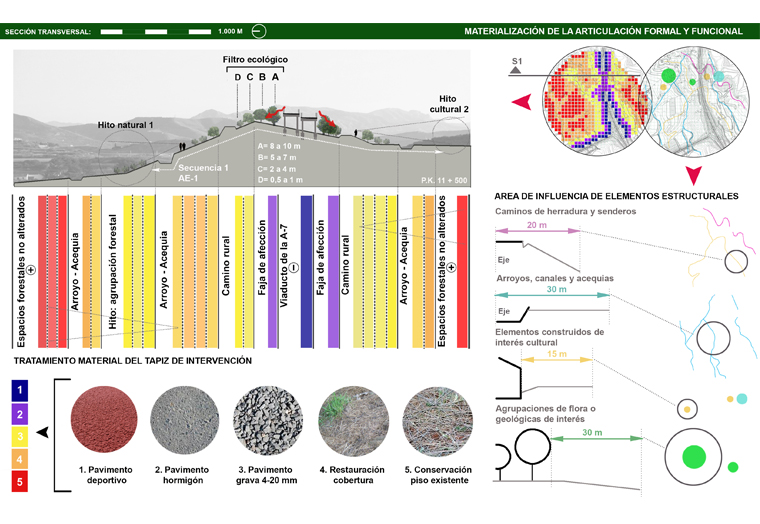
Task: Click the 'Filtro ecológico' label
Action: coord(255,60)
